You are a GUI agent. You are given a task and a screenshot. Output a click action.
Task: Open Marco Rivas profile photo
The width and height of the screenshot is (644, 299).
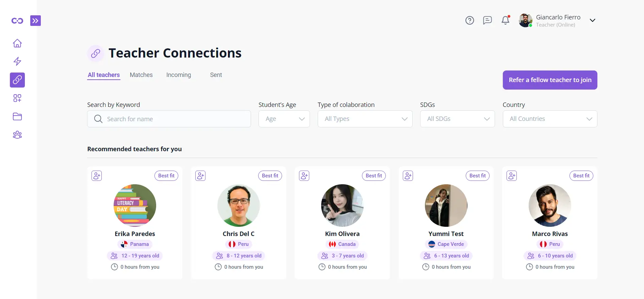pyautogui.click(x=550, y=205)
